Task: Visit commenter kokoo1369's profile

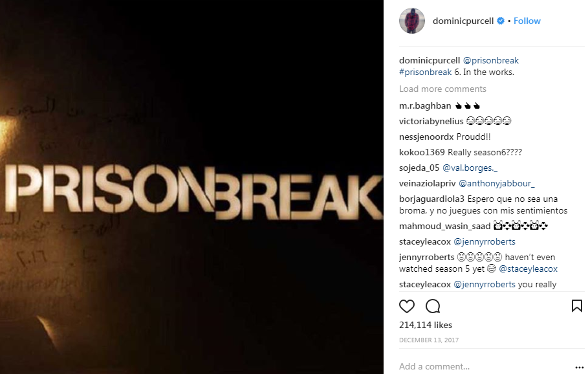Action: pos(422,152)
